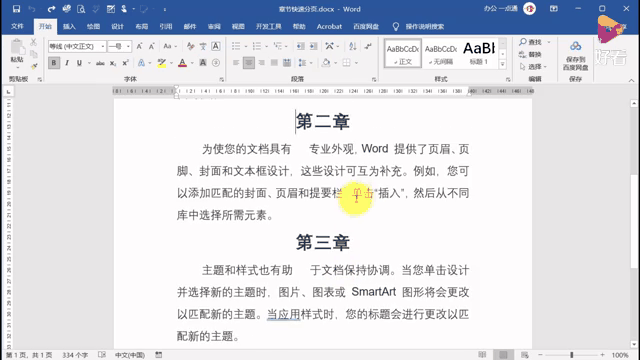640x360 pixels.
Task: Open the font name dropdown
Action: (103, 47)
